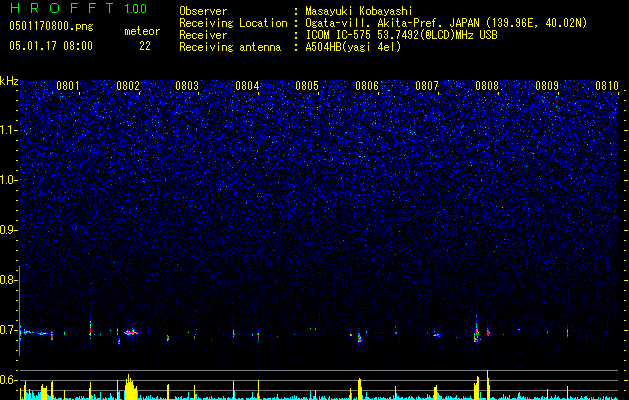Click the ICOM IC-575 receiver text

(x=401, y=35)
